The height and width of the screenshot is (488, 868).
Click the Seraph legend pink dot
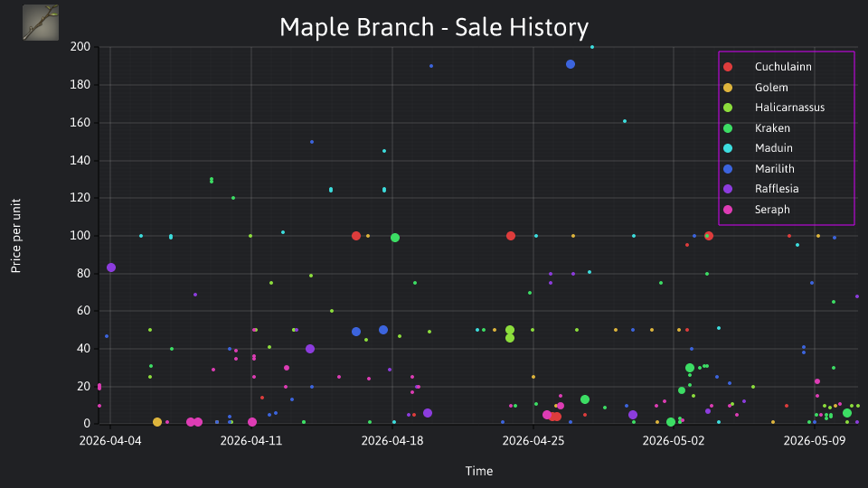[728, 210]
